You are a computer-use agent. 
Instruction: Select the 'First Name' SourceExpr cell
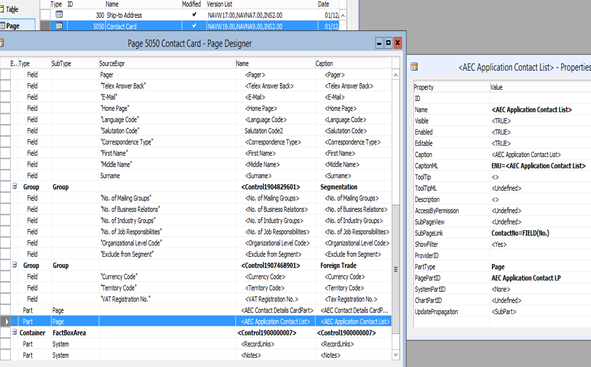point(167,153)
